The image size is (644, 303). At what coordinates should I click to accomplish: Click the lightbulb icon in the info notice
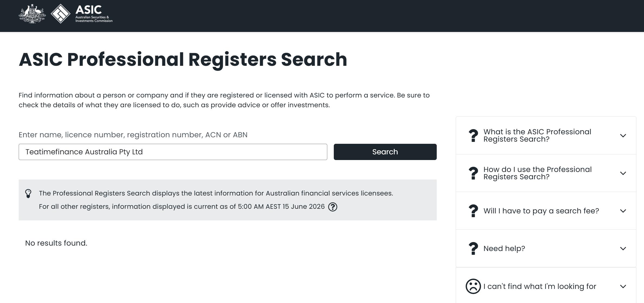(x=28, y=194)
